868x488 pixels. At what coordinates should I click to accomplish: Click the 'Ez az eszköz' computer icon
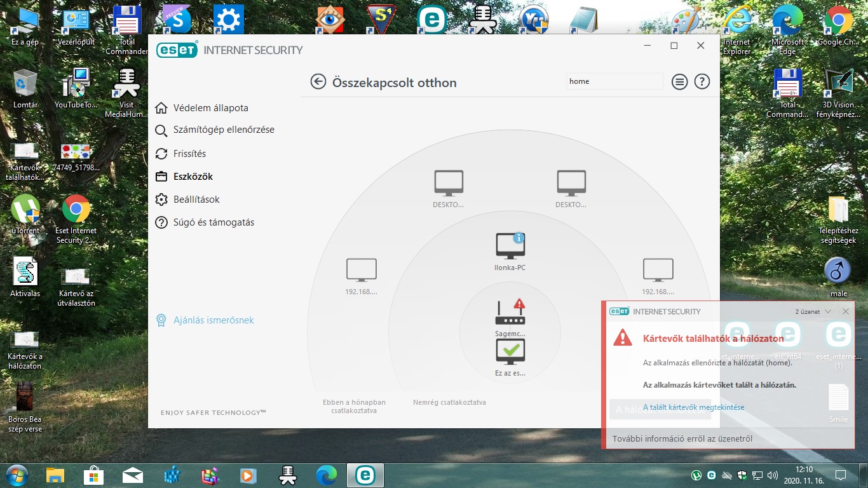pos(510,351)
